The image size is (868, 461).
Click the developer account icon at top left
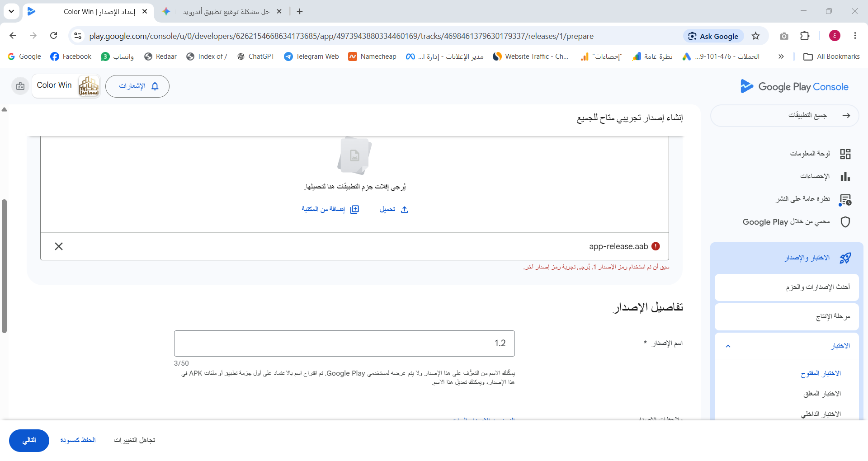20,86
